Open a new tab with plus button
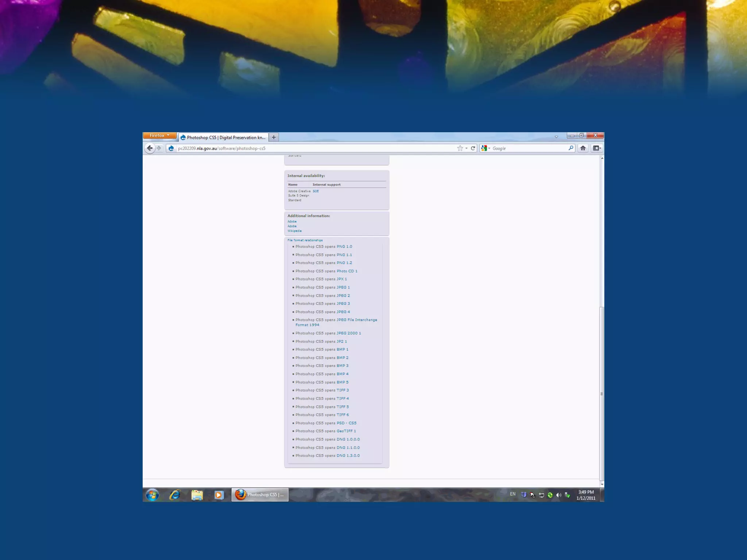This screenshot has height=560, width=747. coord(274,137)
